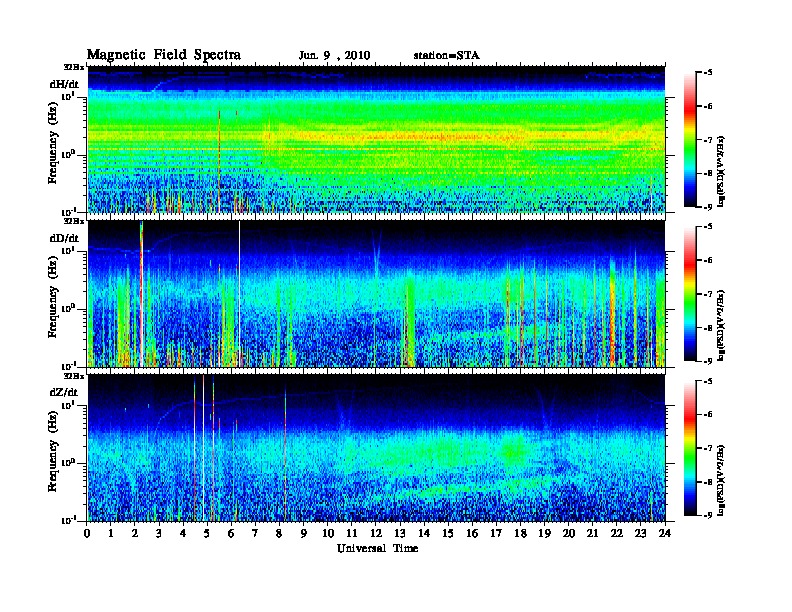Viewport: 792px width, 612px height.
Task: Click the color bar beside the dH/dt panel
Action: (689, 139)
